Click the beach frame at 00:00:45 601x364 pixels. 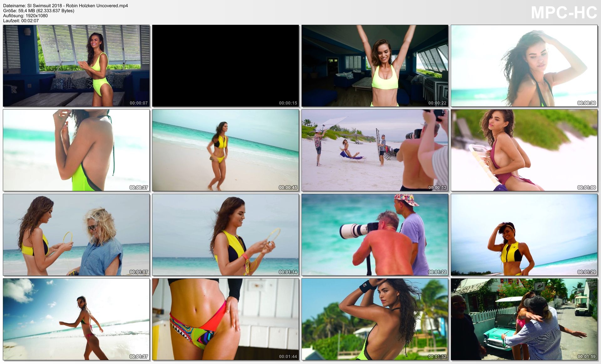226,150
